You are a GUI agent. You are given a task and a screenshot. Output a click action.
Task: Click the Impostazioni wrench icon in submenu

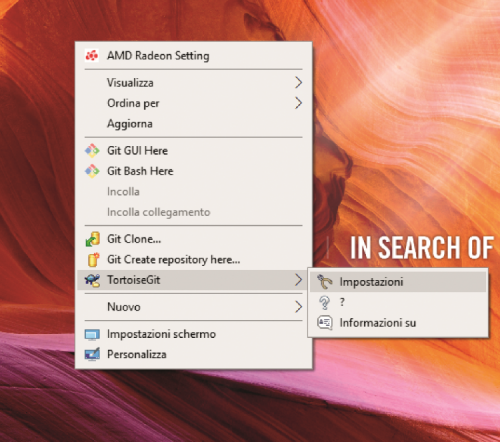click(325, 282)
